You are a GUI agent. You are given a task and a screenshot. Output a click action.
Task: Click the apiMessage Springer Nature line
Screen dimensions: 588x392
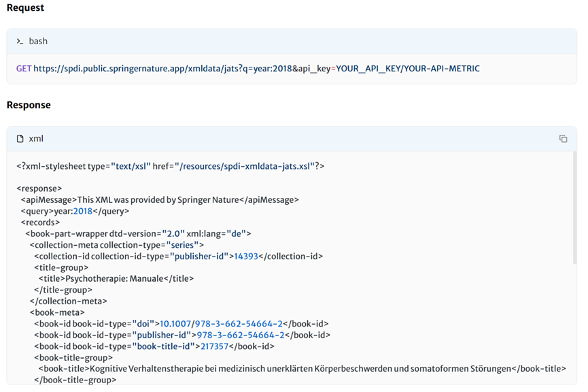click(x=160, y=200)
